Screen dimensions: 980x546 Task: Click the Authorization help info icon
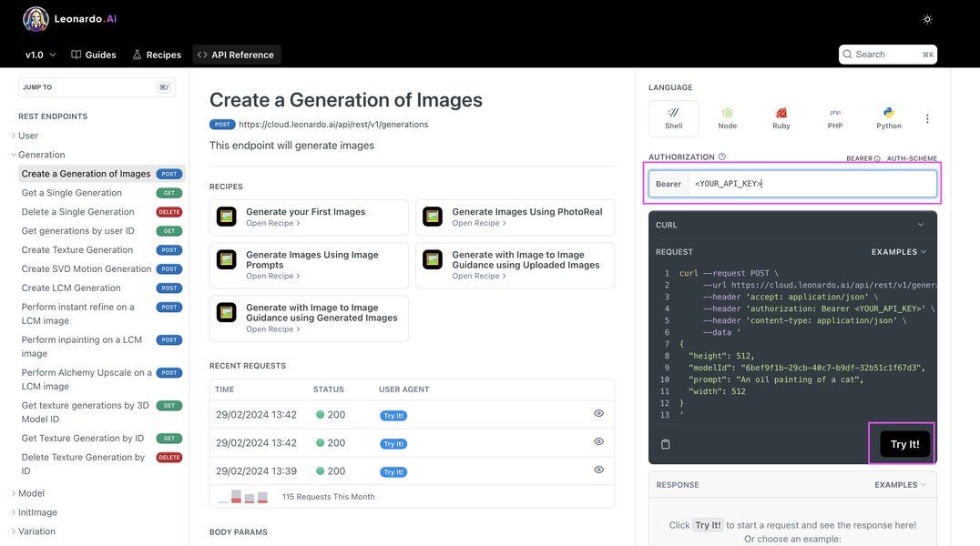point(722,157)
